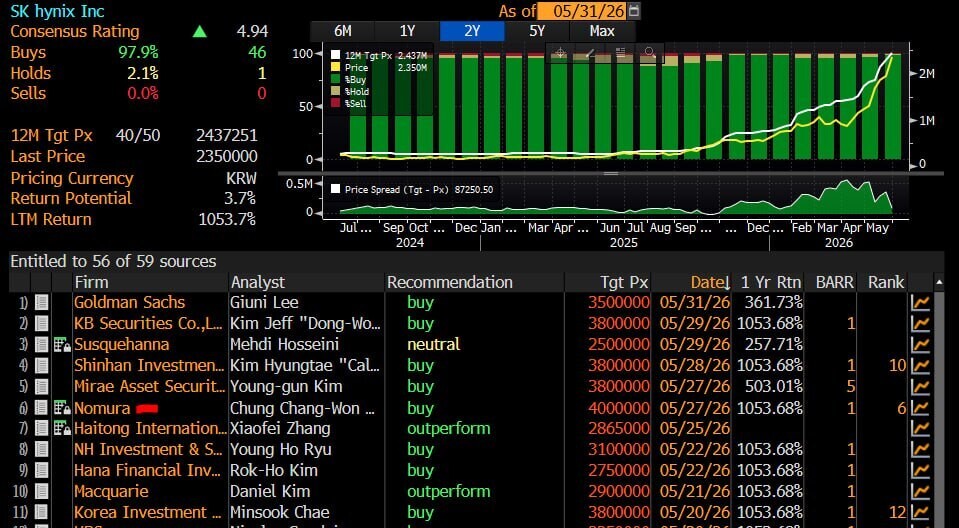Viewport: 959px width, 528px height.
Task: Open the Nomura firm link
Action: tap(102, 407)
